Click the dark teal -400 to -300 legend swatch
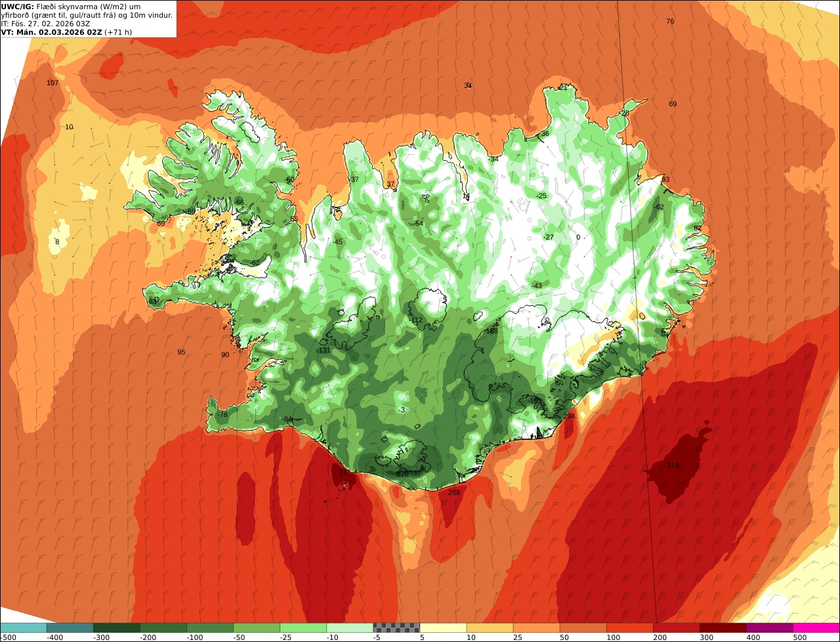Screen dimensions: 840x642 point(70,628)
